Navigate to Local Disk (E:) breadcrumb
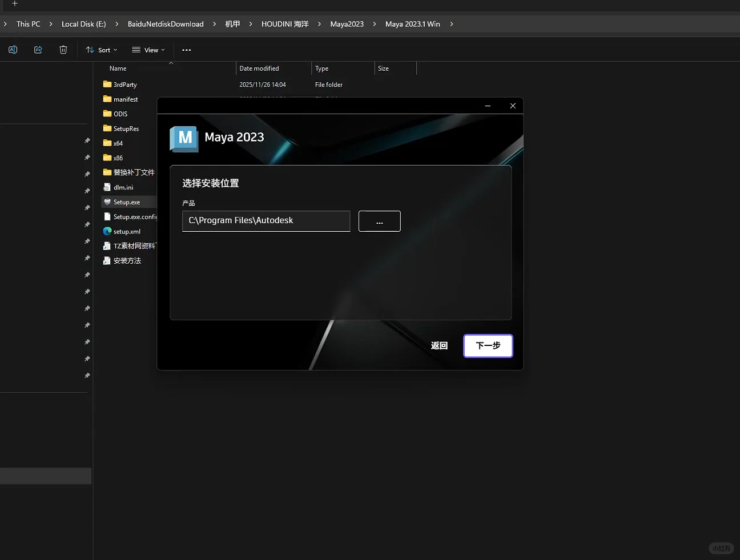This screenshot has height=560, width=740. pyautogui.click(x=84, y=24)
